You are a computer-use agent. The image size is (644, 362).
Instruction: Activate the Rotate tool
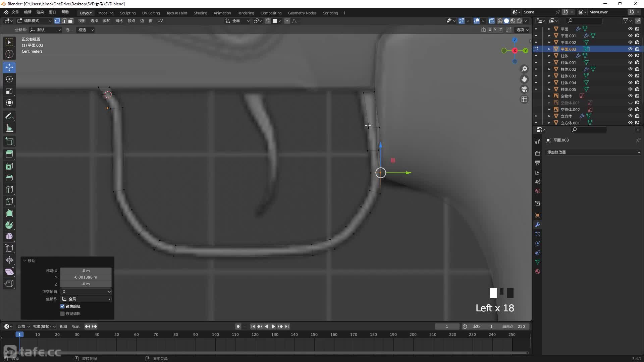pos(9,79)
